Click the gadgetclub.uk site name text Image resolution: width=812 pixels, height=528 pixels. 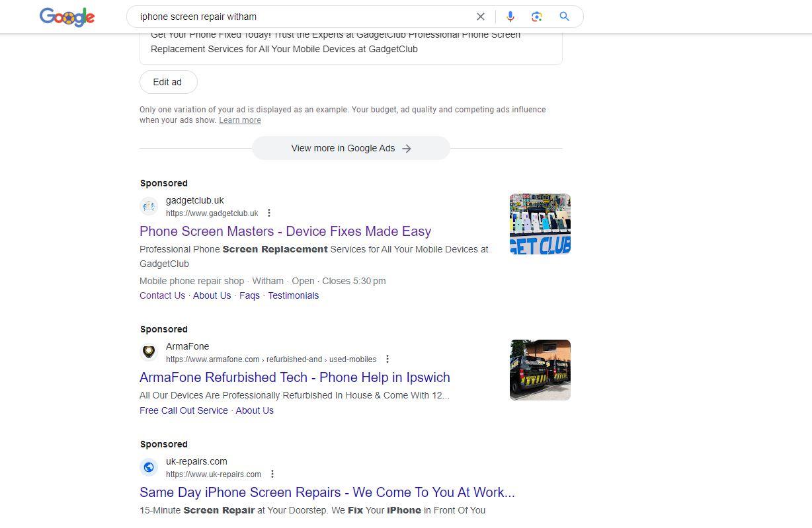coord(195,200)
